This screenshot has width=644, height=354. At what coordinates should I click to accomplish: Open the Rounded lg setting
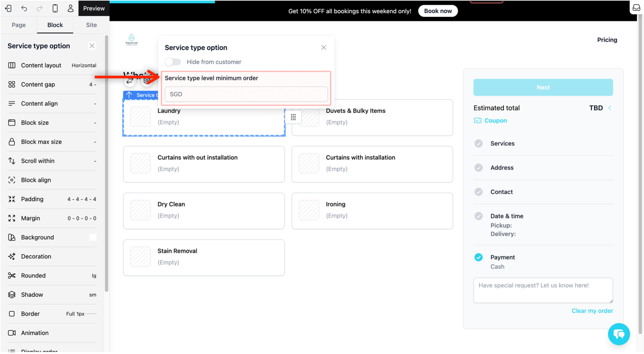pos(52,276)
